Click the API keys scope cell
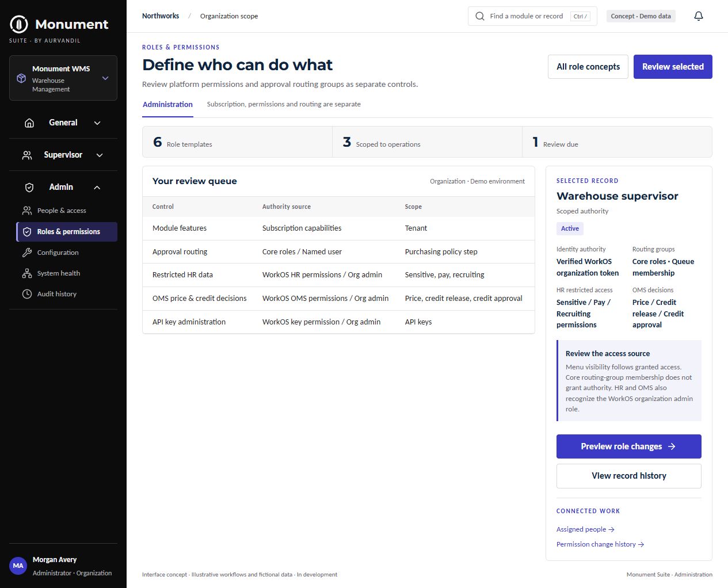 [x=418, y=322]
